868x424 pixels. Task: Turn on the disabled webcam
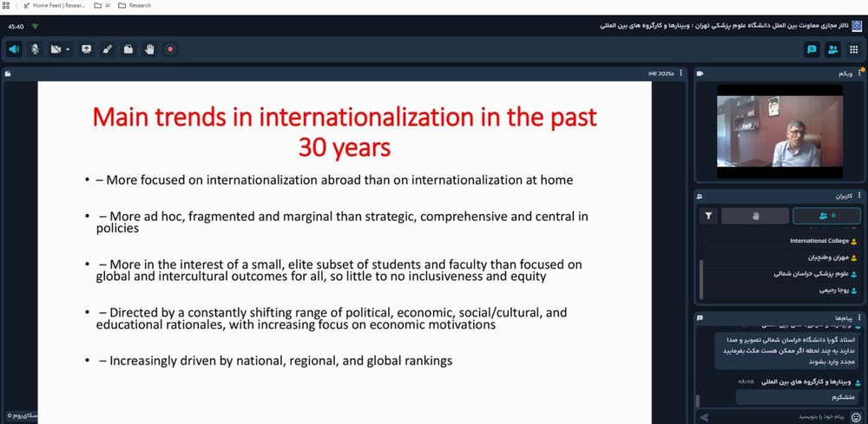coord(56,49)
